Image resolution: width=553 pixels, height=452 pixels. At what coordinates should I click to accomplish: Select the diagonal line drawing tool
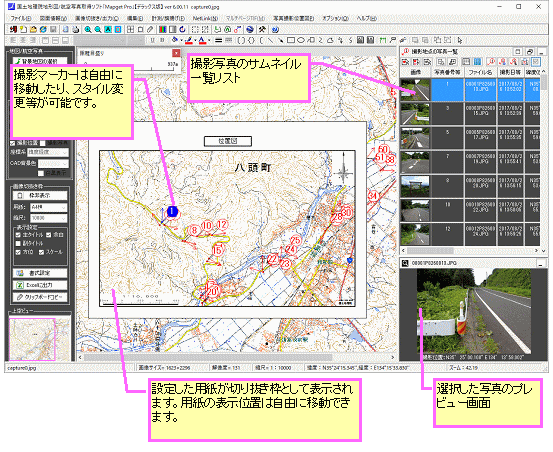(270, 40)
